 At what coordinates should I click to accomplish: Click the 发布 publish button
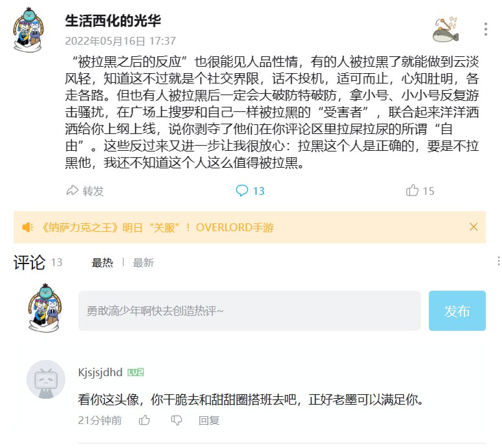pyautogui.click(x=457, y=311)
